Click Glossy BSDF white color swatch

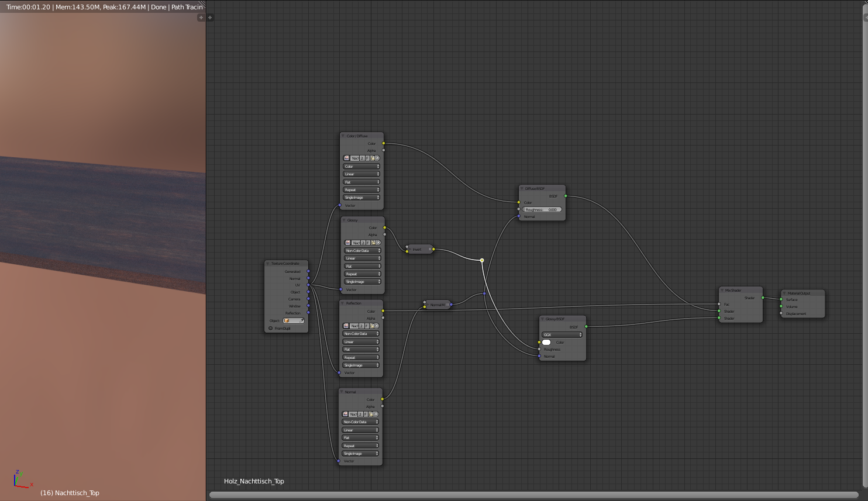(x=546, y=343)
